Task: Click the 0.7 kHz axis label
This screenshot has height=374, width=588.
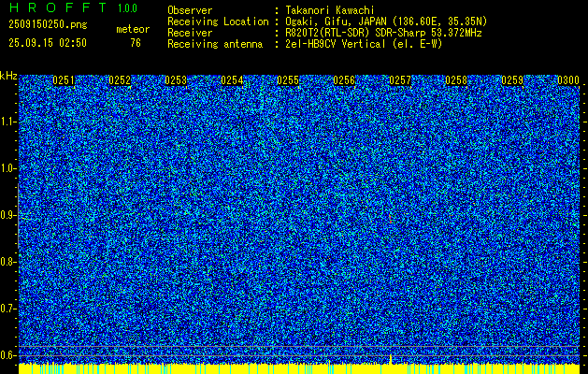Action: [8, 309]
